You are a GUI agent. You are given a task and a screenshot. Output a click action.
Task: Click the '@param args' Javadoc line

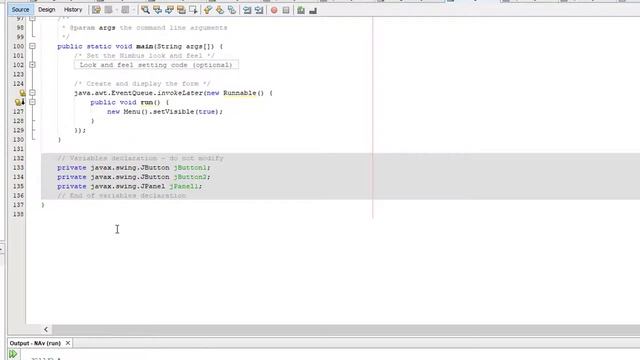coord(144,28)
